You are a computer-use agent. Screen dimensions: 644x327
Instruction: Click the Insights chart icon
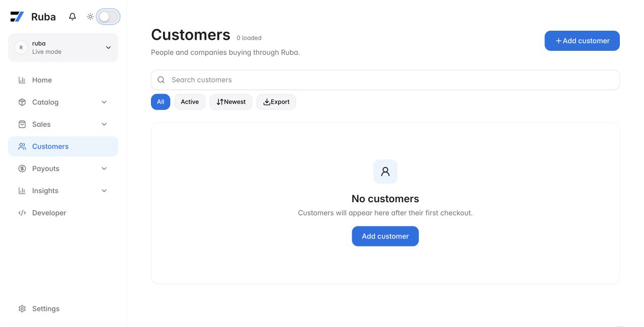coord(22,191)
